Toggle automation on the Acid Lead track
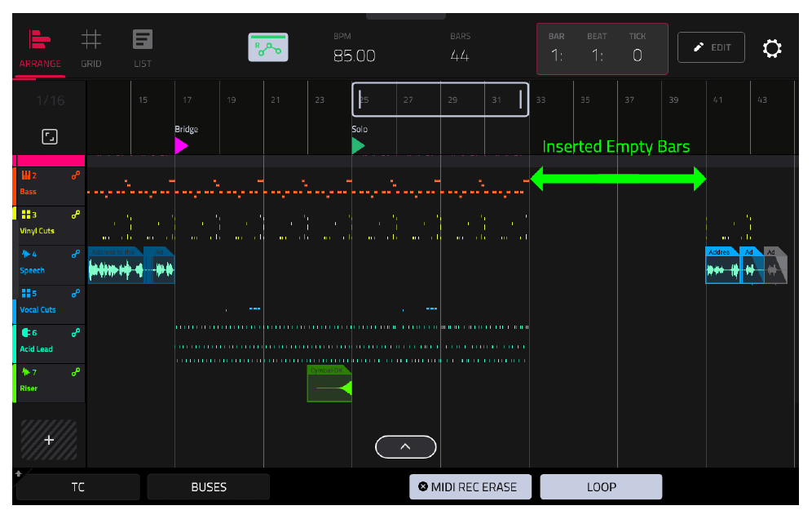Screen dimensions: 812x519 tap(76, 332)
